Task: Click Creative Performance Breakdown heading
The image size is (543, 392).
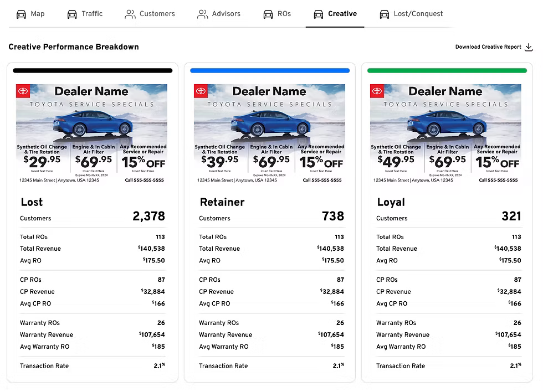Action: point(73,47)
